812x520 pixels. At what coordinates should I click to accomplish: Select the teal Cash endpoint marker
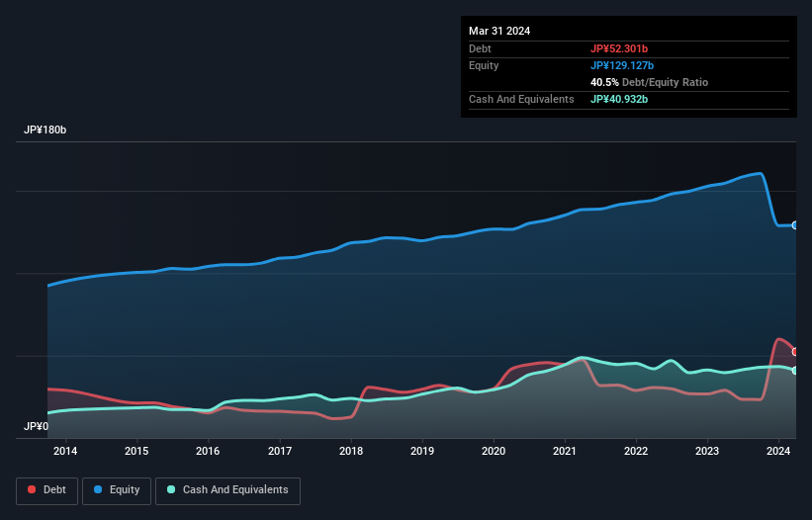coord(795,371)
